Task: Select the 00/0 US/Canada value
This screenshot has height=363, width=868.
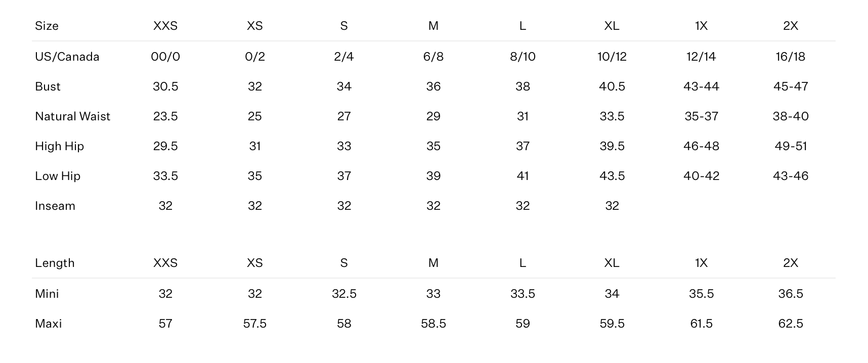Action: click(165, 57)
